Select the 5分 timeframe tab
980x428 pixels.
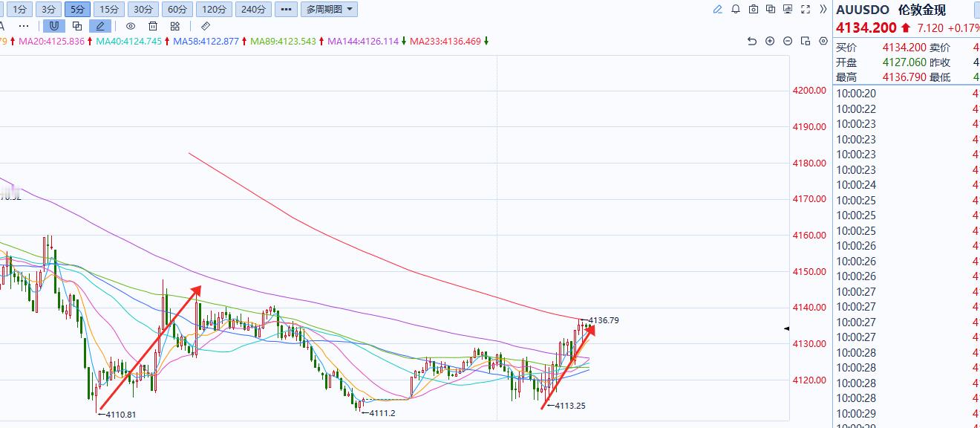[77, 10]
